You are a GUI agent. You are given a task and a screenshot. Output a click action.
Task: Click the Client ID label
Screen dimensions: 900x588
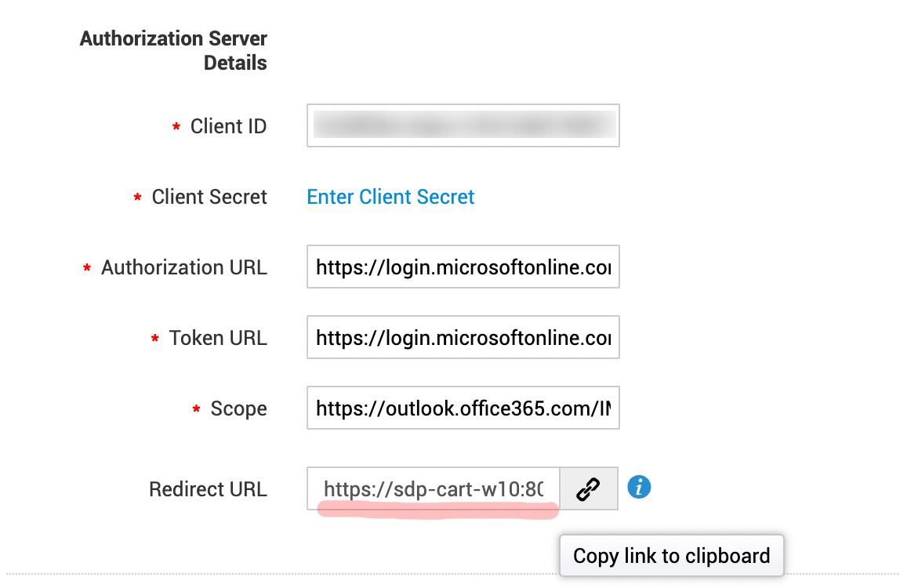point(228,126)
